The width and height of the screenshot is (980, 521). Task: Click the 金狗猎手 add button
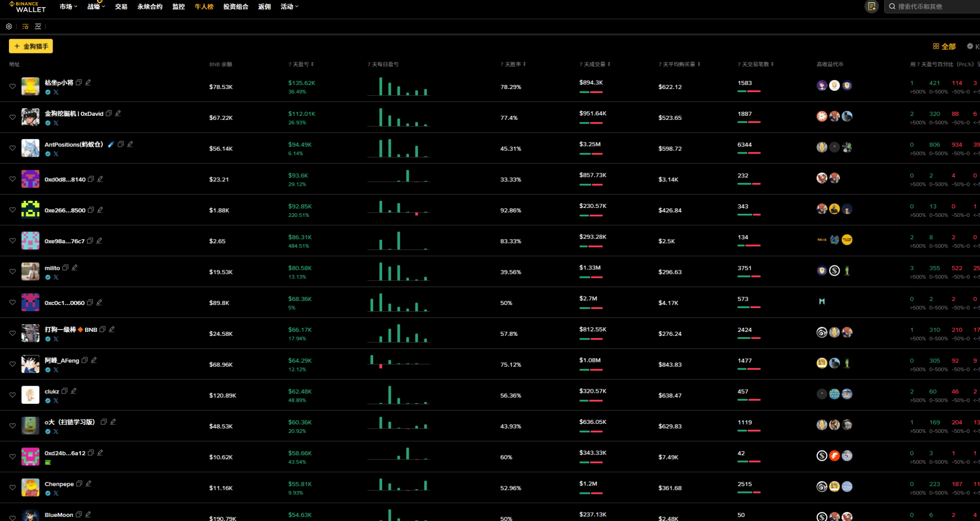coord(31,46)
